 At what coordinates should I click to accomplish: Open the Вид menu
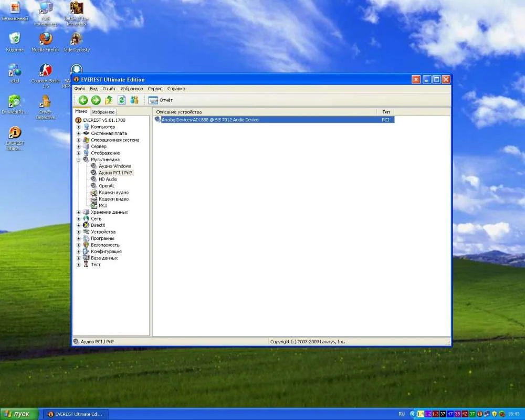coord(94,89)
